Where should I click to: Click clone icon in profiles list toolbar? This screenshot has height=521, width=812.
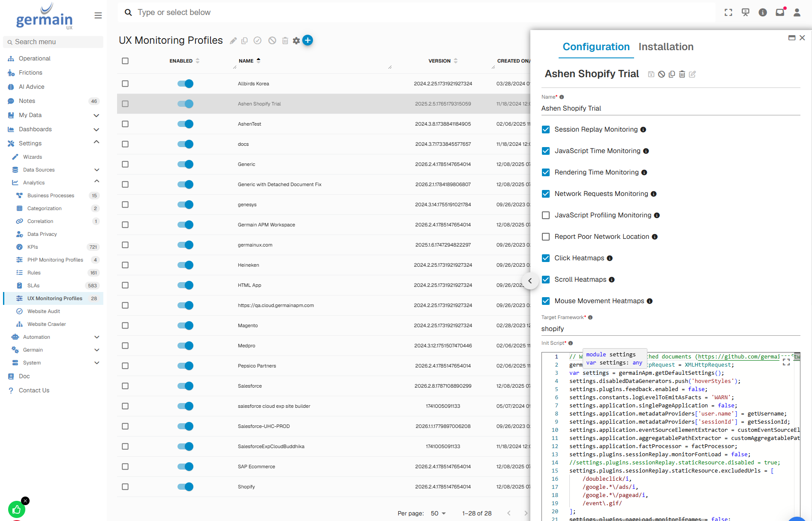(245, 41)
